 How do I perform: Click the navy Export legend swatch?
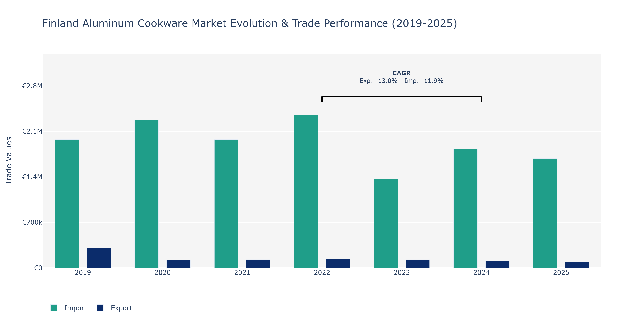100,308
